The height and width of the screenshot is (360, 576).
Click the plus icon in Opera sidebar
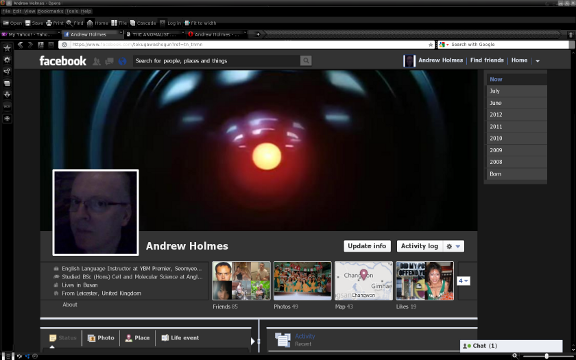[7, 119]
